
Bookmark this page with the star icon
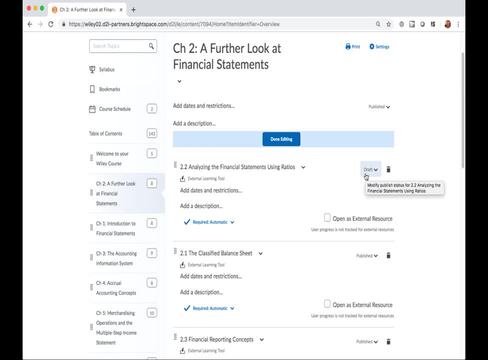388,24
